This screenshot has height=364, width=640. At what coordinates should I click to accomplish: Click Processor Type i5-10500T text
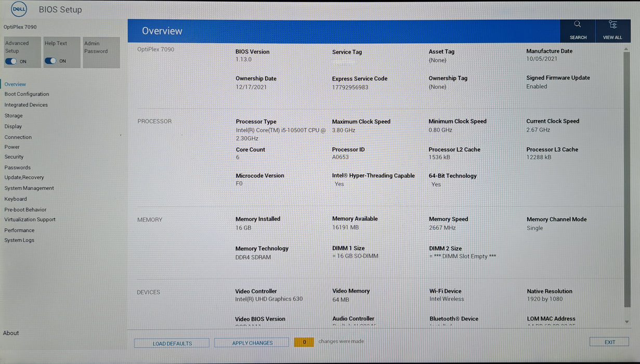[x=281, y=134]
